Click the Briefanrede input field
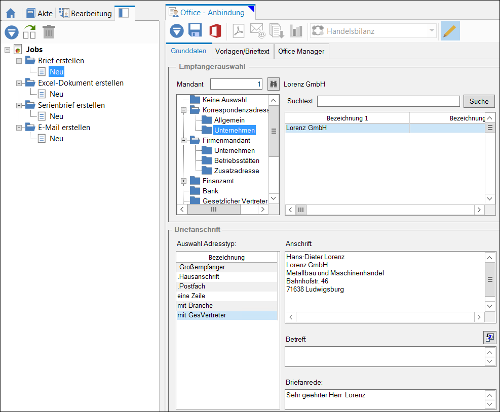 385,399
